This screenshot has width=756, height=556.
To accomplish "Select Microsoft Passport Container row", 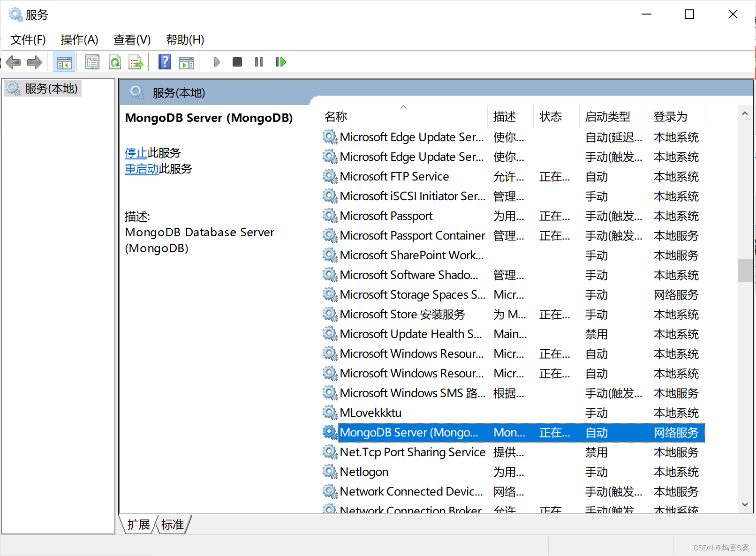I will click(513, 236).
